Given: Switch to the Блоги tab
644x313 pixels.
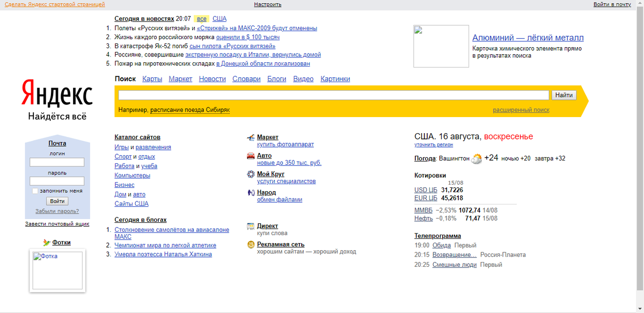Looking at the screenshot, I should click(x=277, y=79).
